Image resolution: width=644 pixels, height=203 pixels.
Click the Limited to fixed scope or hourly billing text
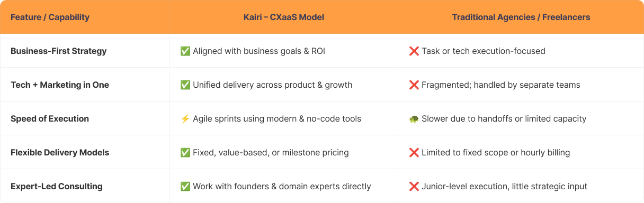tap(496, 153)
